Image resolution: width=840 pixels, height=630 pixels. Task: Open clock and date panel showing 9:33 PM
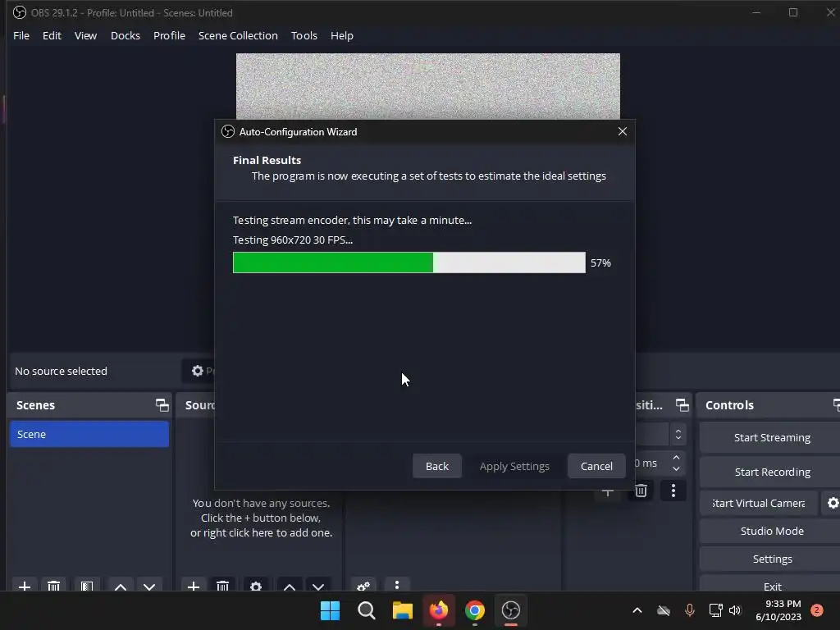[778, 610]
